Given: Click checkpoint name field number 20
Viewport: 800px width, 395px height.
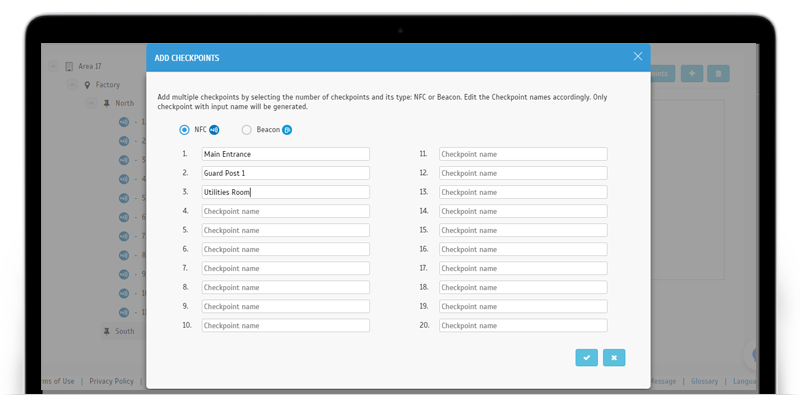Looking at the screenshot, I should coord(523,326).
